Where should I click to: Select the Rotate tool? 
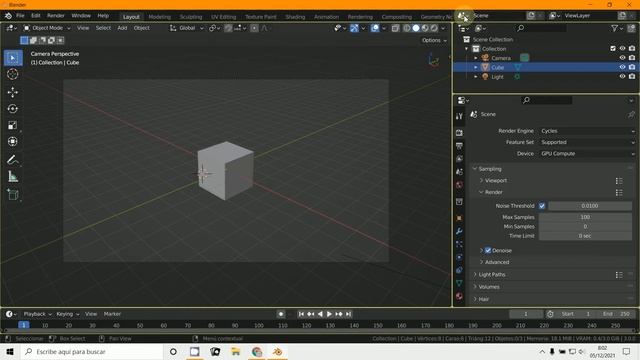[x=13, y=109]
